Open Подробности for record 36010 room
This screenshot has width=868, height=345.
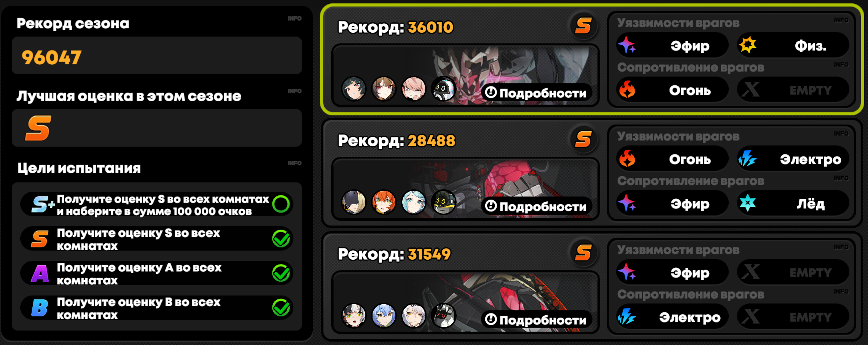(537, 93)
